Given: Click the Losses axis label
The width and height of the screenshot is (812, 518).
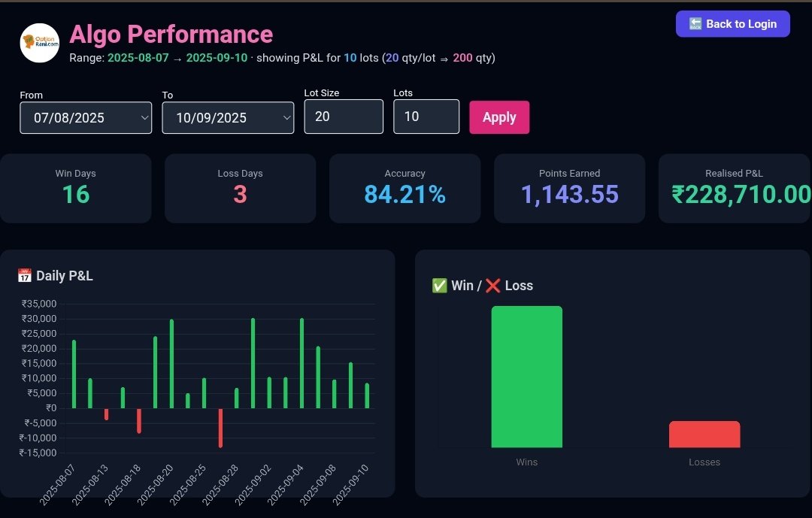Looking at the screenshot, I should point(704,462).
